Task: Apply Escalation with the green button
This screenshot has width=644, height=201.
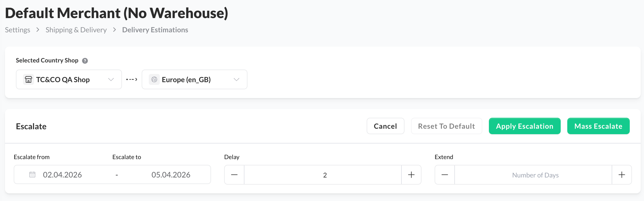Action: pos(525,126)
